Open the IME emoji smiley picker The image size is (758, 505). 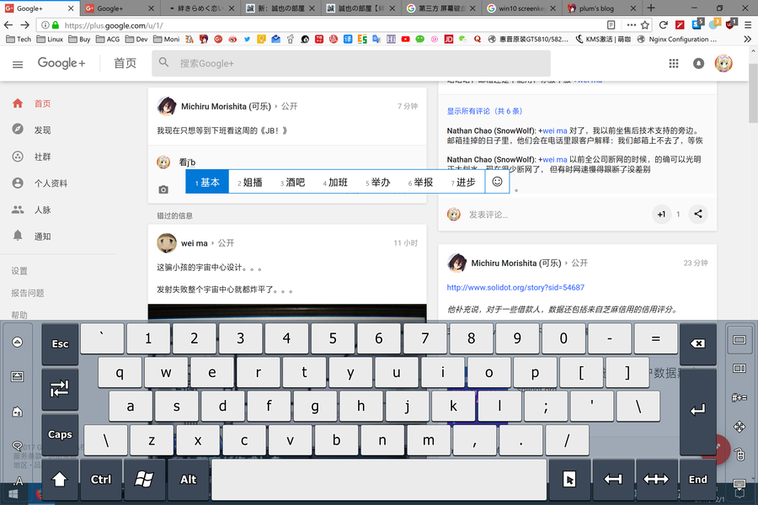(x=497, y=182)
